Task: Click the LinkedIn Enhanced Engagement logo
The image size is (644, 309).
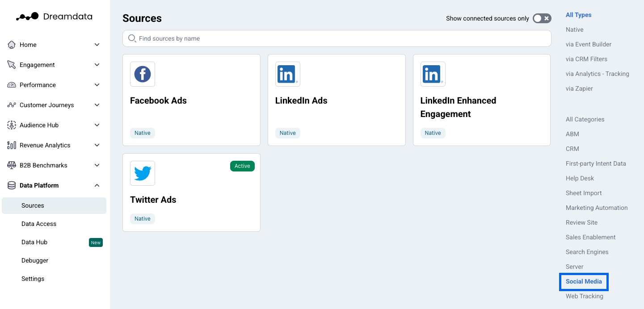Action: tap(433, 74)
